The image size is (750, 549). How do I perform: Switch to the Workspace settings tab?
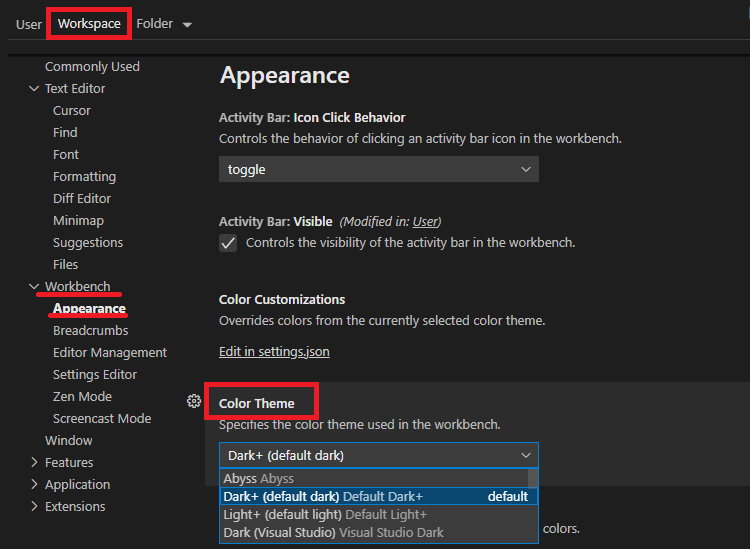coord(89,23)
